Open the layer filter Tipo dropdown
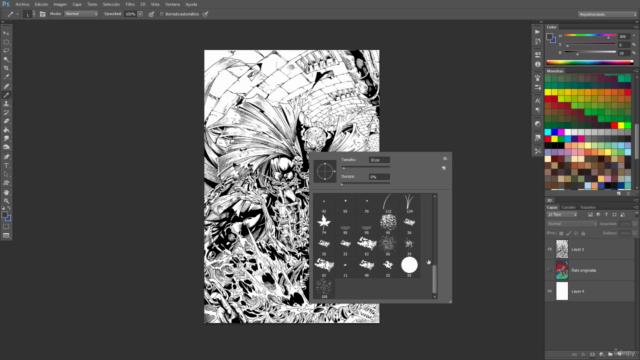 point(562,215)
